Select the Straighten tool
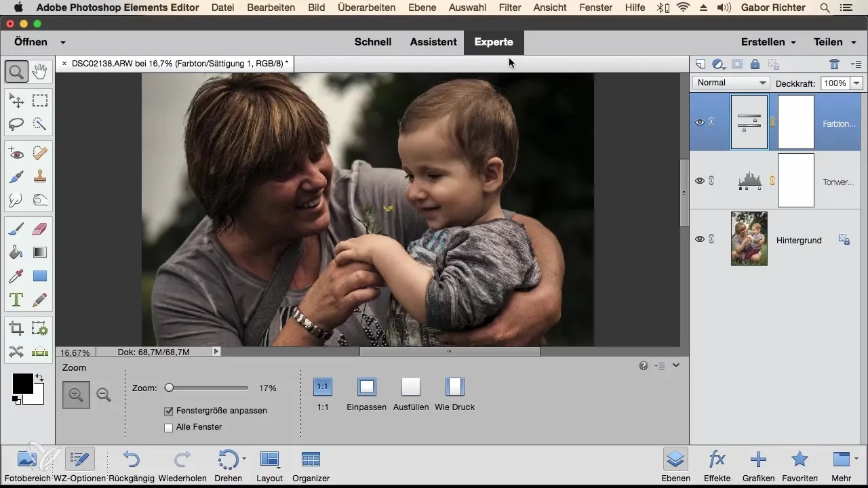This screenshot has width=868, height=488. click(39, 351)
